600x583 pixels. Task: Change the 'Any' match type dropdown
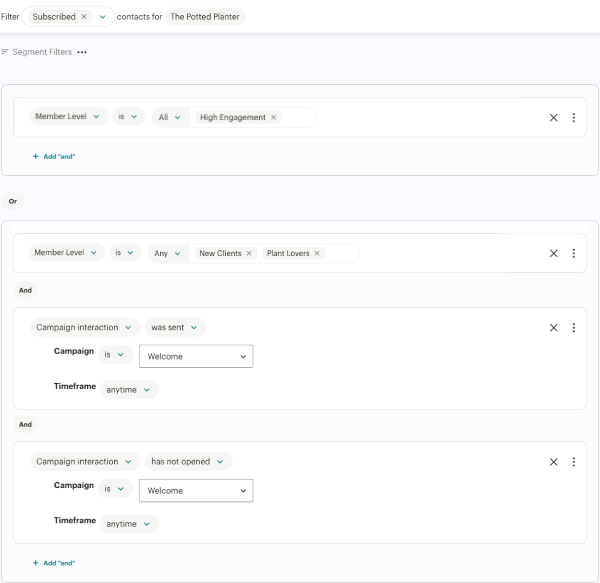166,253
